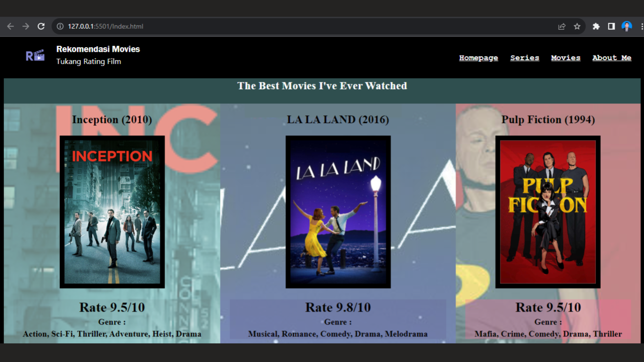The width and height of the screenshot is (644, 362).
Task: Click the LA LA LAND (2016) title
Action: point(338,120)
